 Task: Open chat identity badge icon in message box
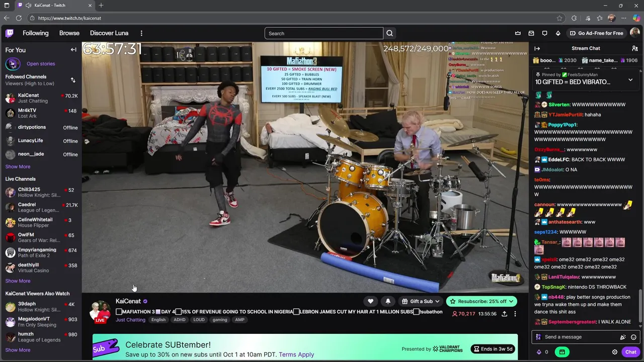538,337
